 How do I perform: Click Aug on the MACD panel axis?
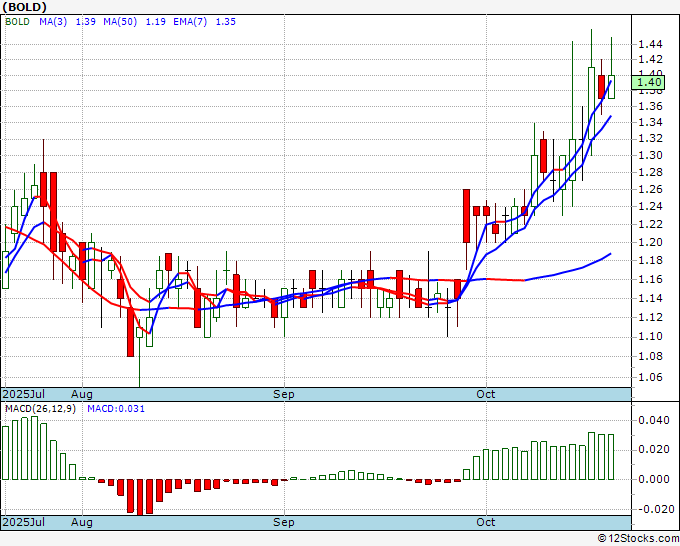coord(82,522)
